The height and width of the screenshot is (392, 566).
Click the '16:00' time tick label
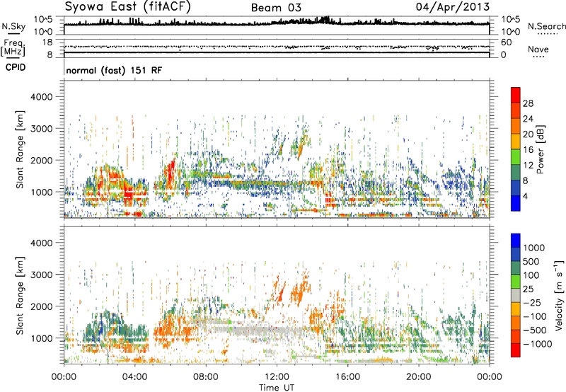347,377
